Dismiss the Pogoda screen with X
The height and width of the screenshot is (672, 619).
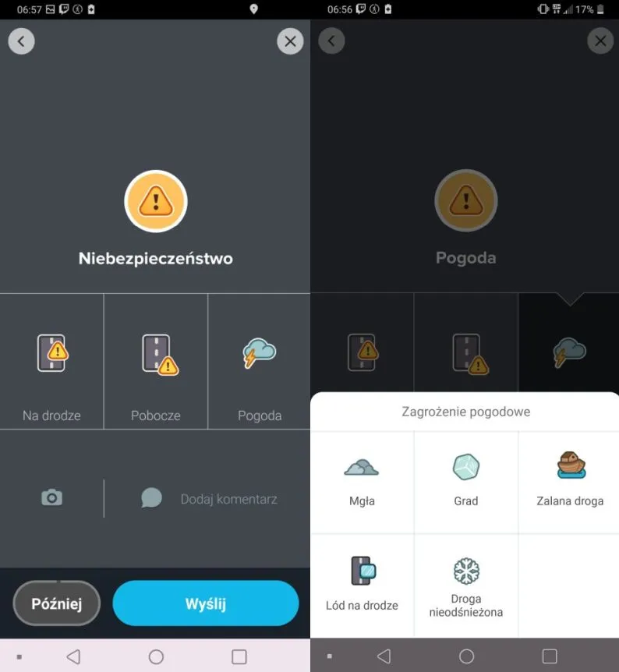point(600,41)
